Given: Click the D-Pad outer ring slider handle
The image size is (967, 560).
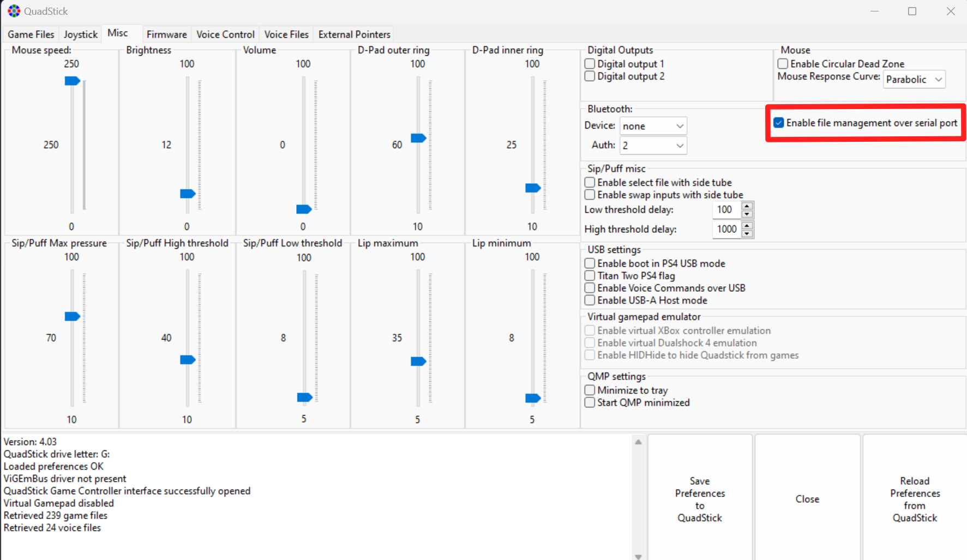Looking at the screenshot, I should tap(418, 138).
